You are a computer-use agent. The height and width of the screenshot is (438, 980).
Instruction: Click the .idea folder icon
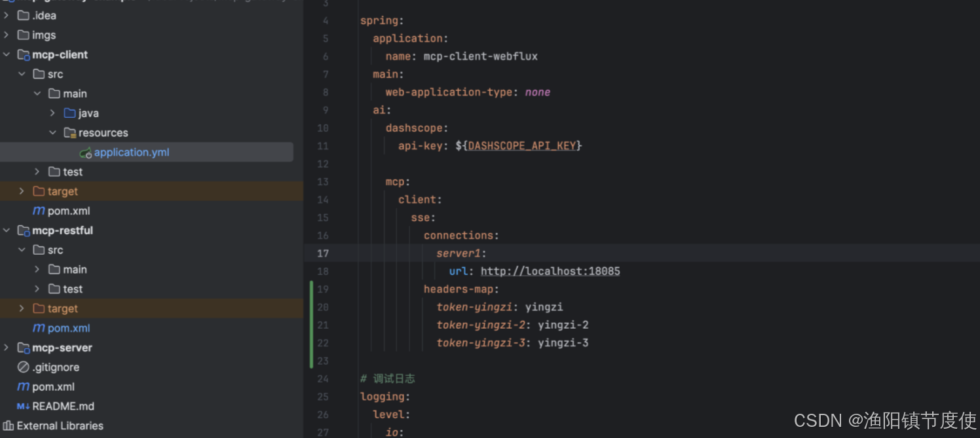pyautogui.click(x=23, y=15)
